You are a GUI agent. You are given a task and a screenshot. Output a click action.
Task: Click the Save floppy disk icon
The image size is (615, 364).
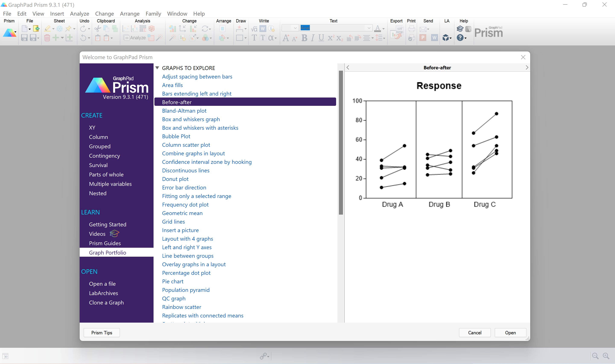tap(24, 38)
